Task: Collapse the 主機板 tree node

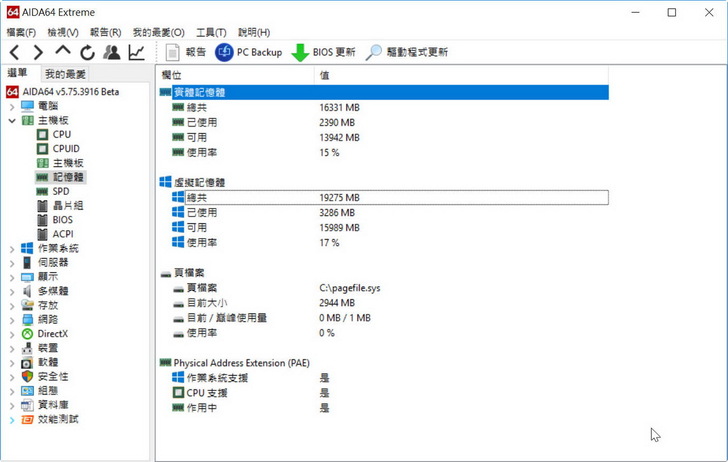Action: (x=11, y=120)
